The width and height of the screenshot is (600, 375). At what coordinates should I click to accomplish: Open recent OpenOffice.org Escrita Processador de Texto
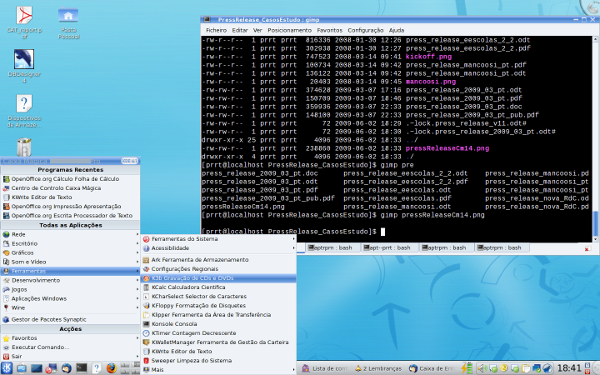(70, 216)
